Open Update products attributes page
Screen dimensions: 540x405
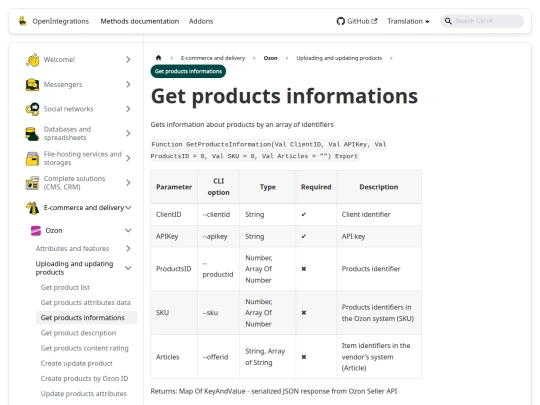(84, 394)
